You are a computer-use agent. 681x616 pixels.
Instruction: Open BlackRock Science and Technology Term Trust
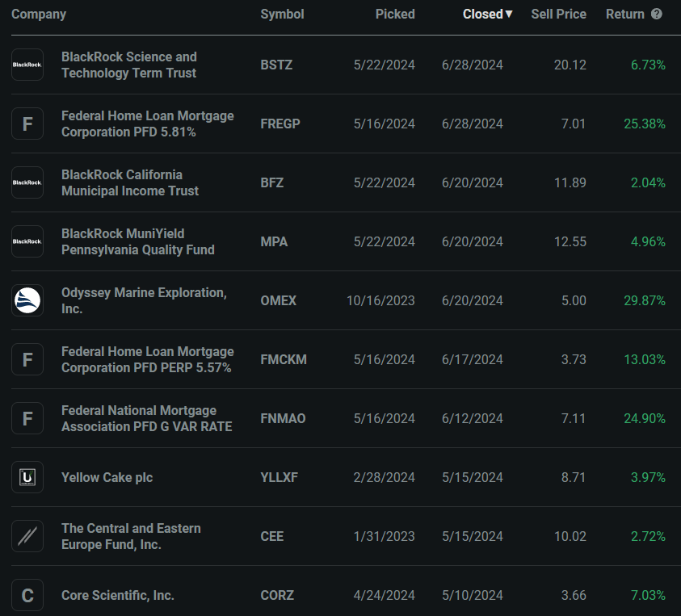point(129,65)
